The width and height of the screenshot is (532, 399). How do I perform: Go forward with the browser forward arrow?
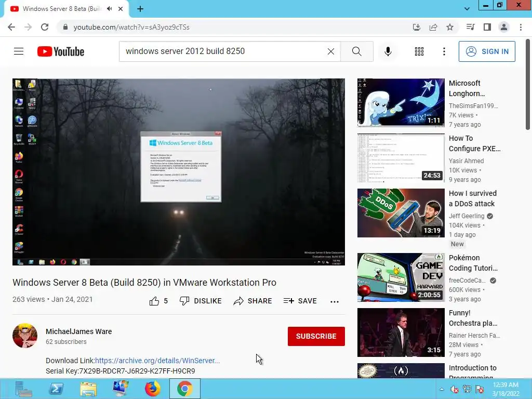pos(28,27)
